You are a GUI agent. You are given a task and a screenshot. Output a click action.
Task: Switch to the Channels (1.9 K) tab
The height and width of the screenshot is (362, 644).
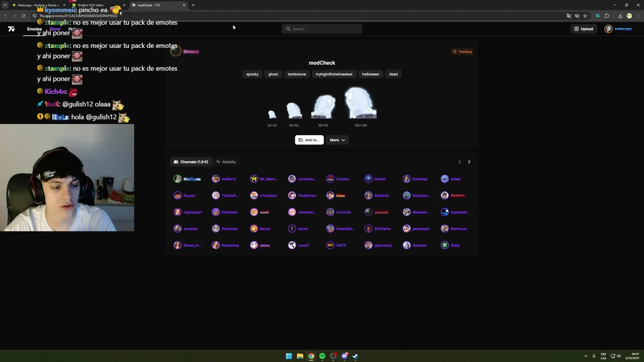[191, 162]
